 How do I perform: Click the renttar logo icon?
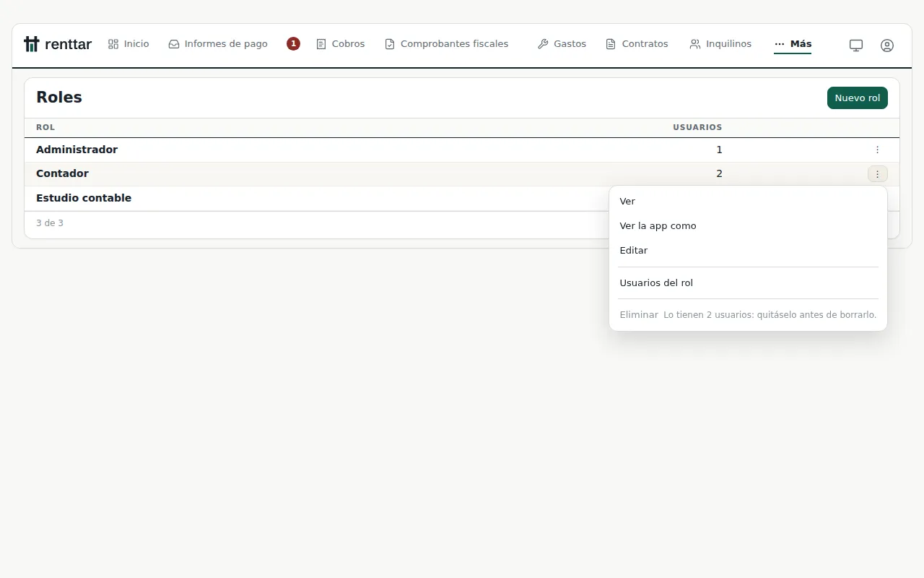click(x=31, y=44)
